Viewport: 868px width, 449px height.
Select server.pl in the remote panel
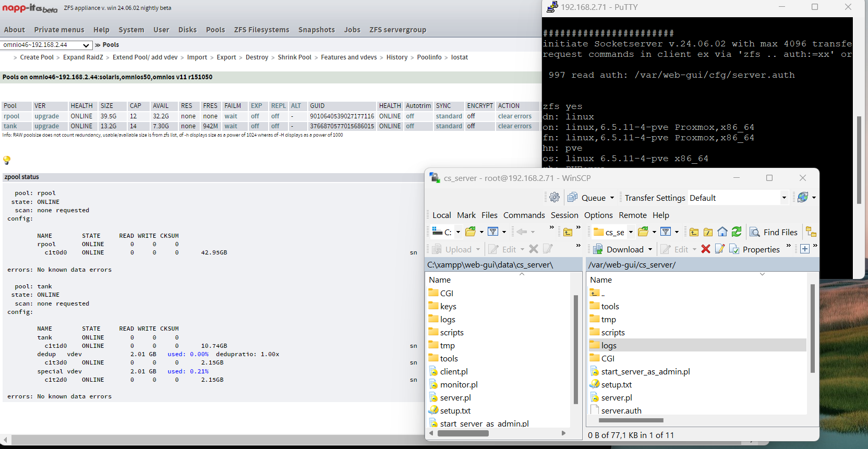point(616,397)
